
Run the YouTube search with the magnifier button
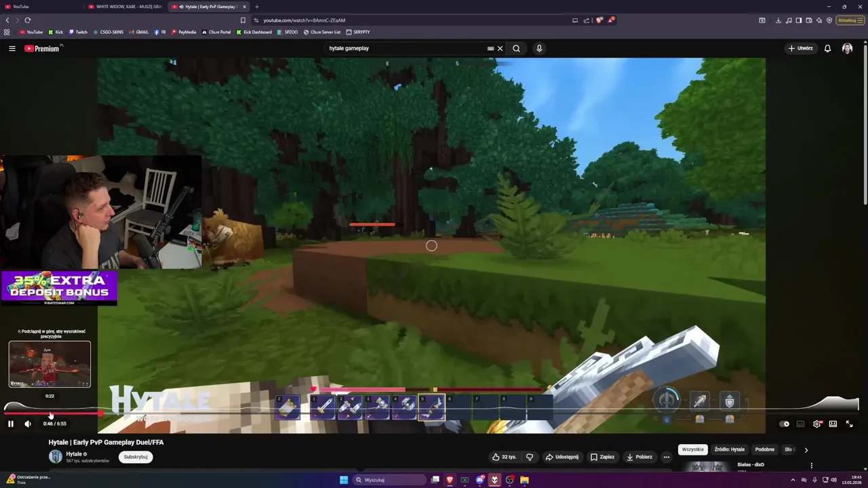pos(516,49)
